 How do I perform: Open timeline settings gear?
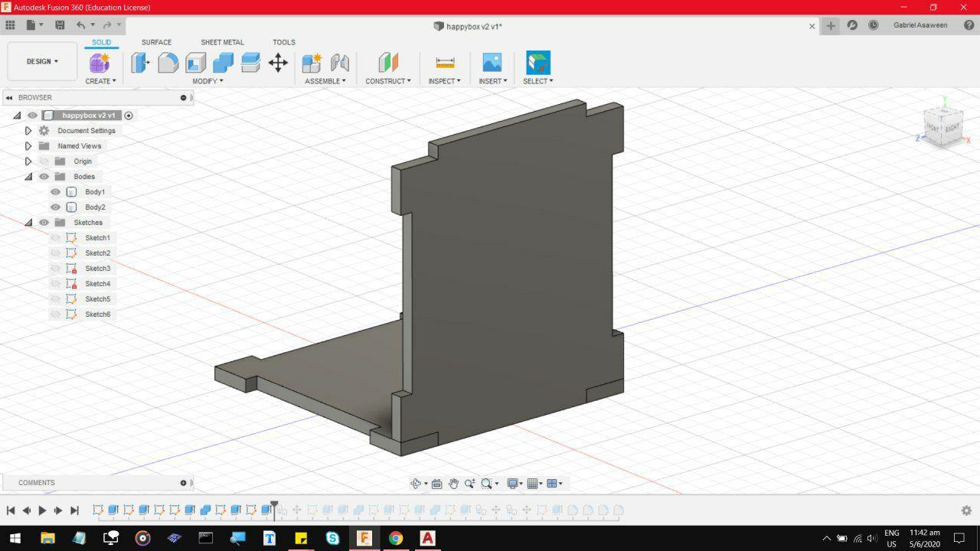coord(966,510)
